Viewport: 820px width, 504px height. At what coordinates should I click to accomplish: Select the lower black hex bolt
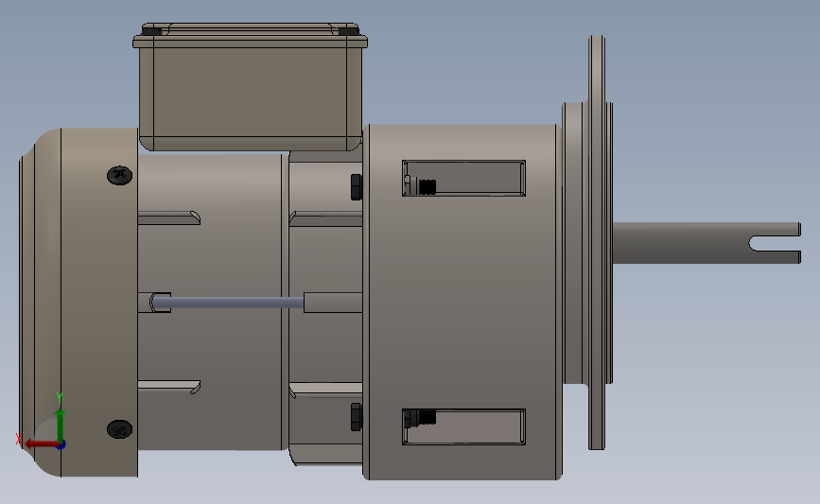click(x=357, y=417)
